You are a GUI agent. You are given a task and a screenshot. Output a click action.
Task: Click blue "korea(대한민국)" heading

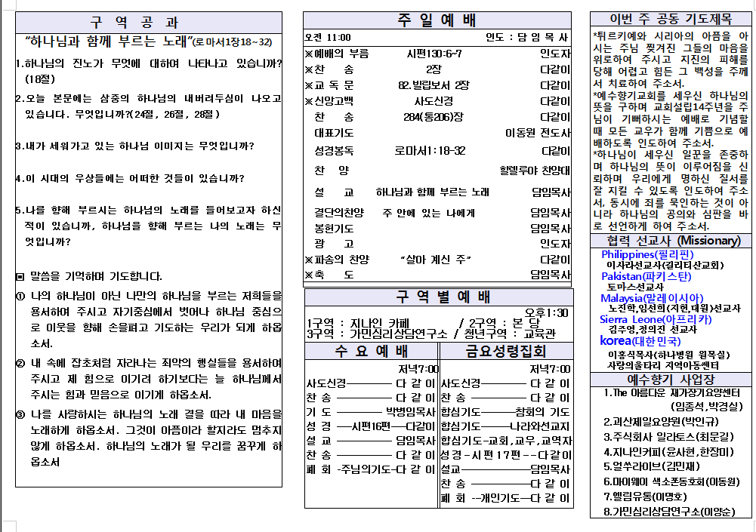(x=640, y=340)
